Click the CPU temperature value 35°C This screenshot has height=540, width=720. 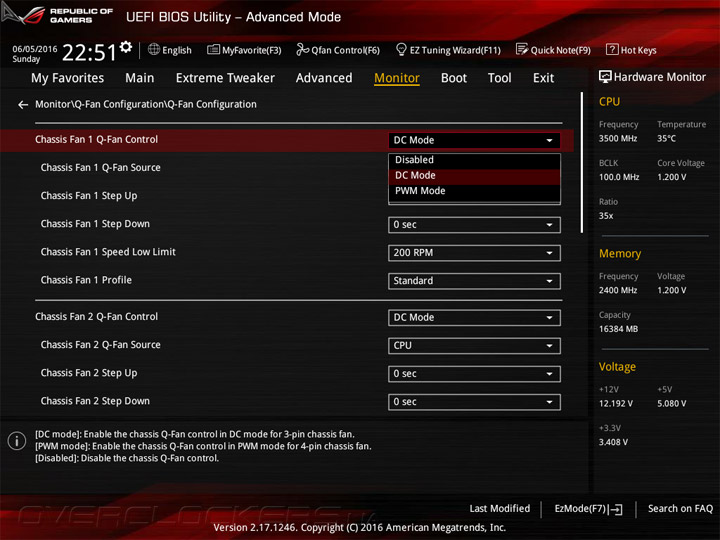click(666, 138)
